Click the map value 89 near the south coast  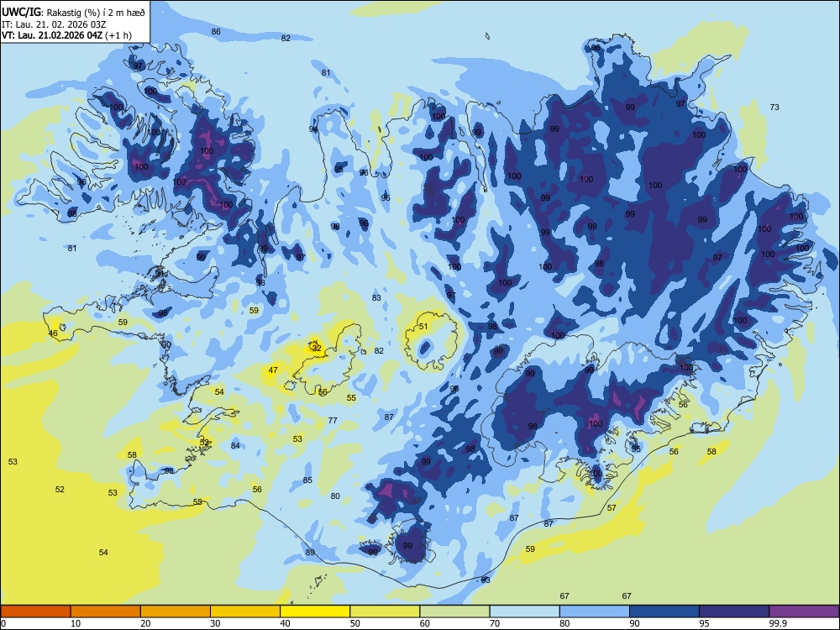(x=310, y=553)
